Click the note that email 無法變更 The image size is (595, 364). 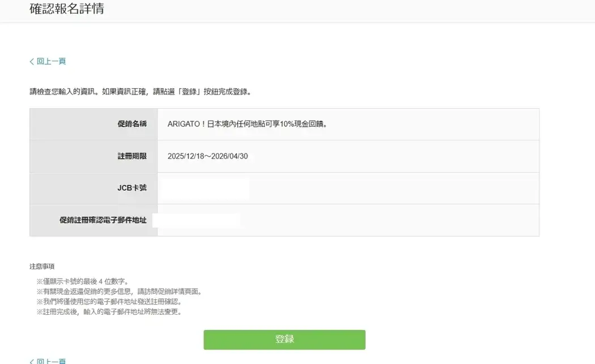(109, 312)
